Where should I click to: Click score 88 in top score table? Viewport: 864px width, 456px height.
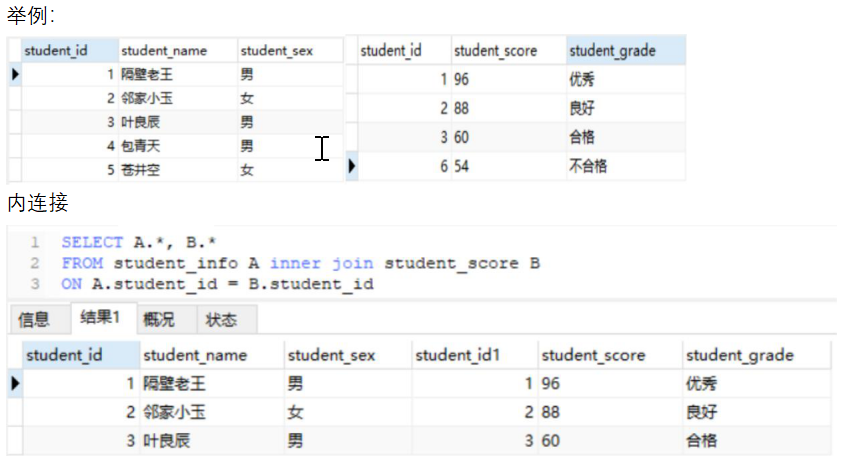pos(461,108)
